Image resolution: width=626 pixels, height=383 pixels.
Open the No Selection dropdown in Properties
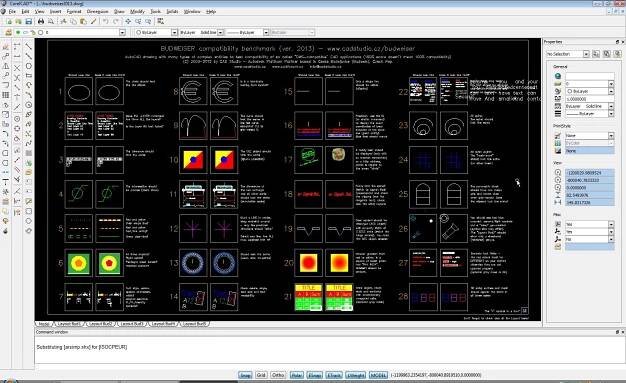pyautogui.click(x=586, y=54)
